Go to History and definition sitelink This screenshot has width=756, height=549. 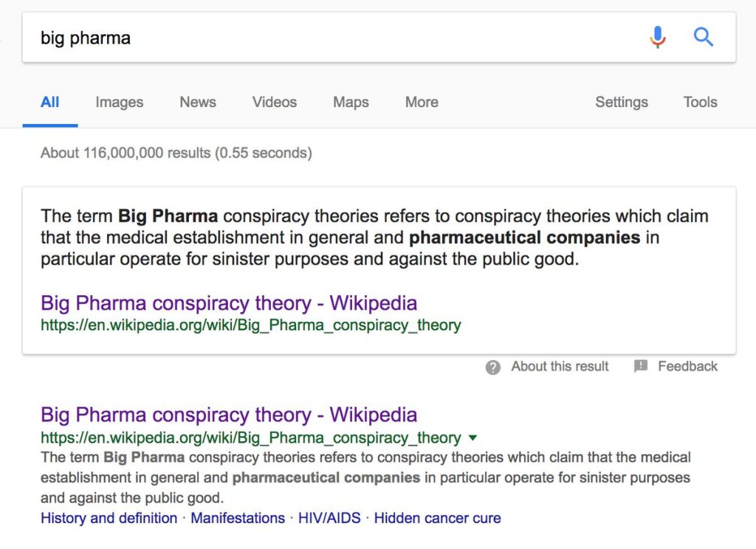(x=109, y=518)
